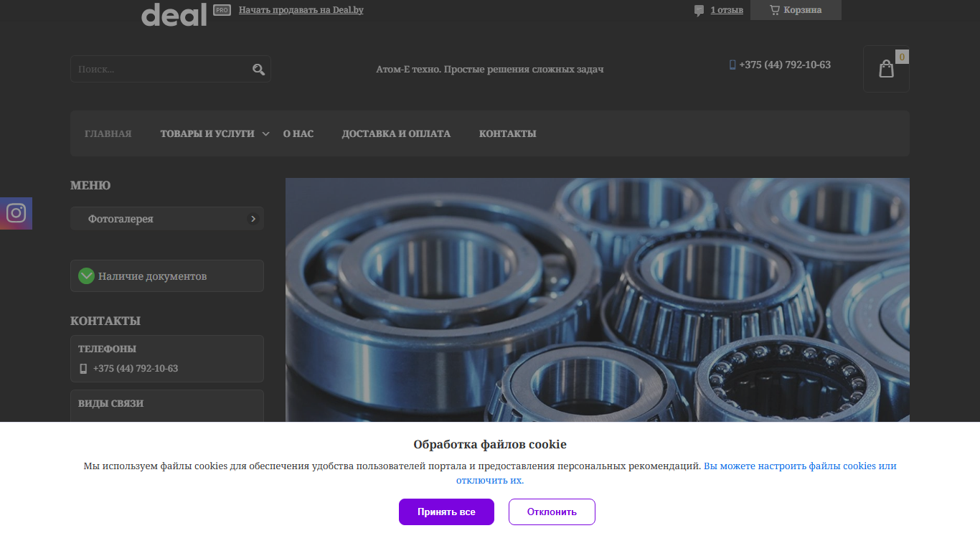Click Атом-Е техно slogan text
Screen dimensions: 980x551
click(x=490, y=70)
